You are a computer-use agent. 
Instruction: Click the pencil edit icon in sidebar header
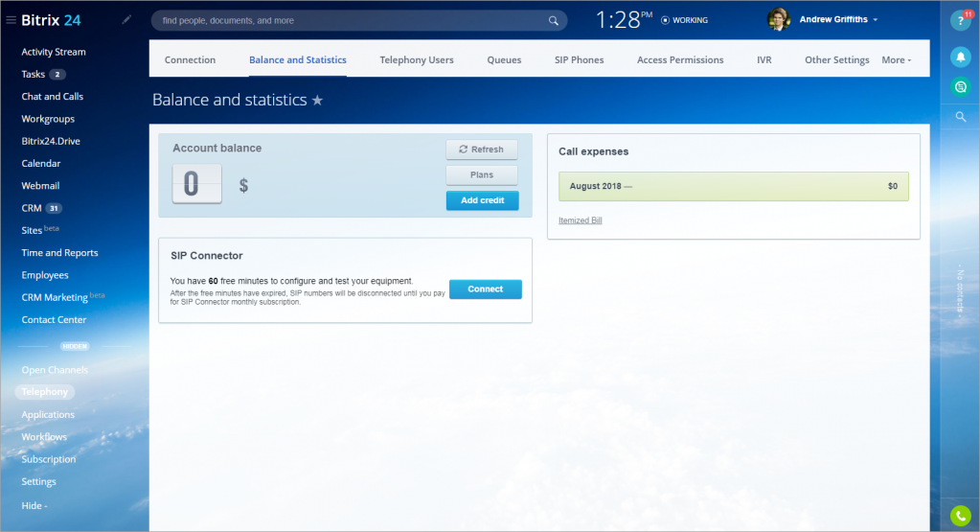point(126,20)
